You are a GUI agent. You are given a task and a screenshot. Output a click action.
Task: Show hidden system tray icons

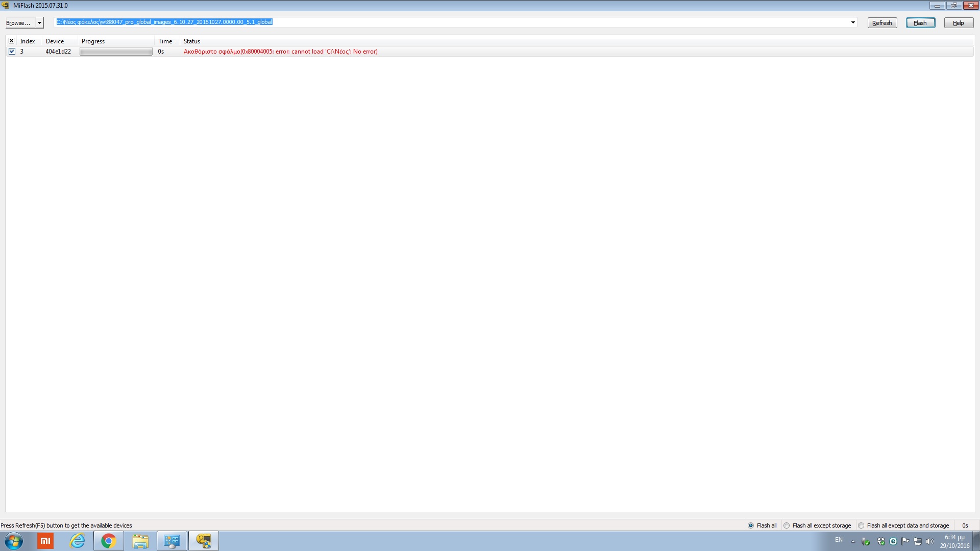coord(853,541)
